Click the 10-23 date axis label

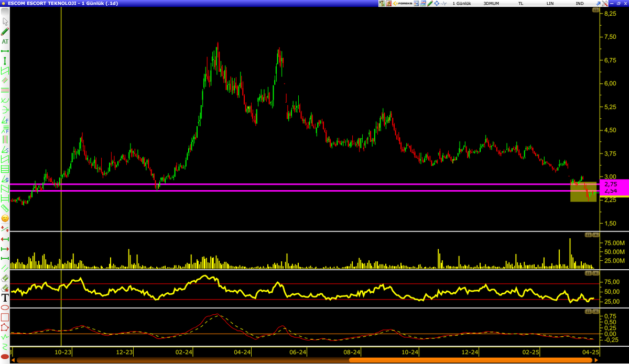click(64, 352)
